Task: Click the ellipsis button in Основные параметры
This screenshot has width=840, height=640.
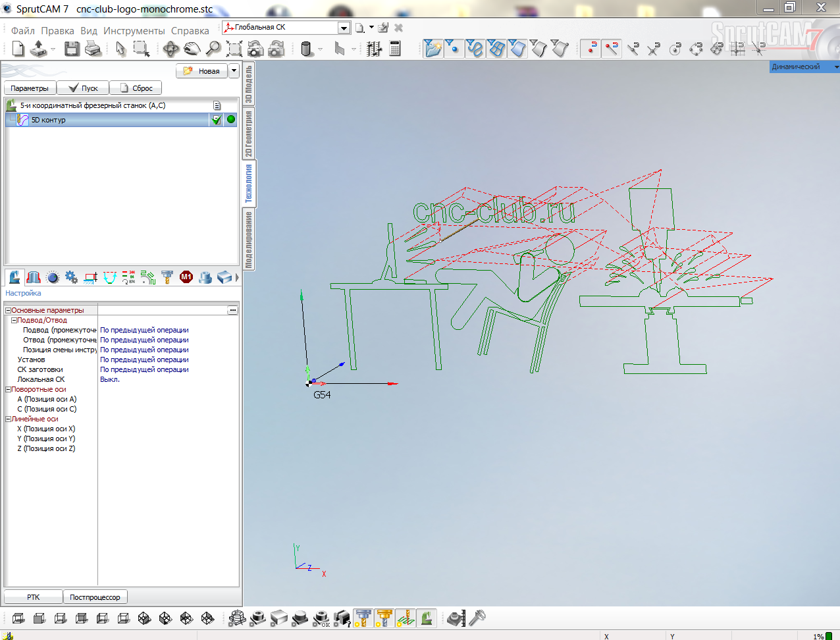Action: tap(232, 310)
